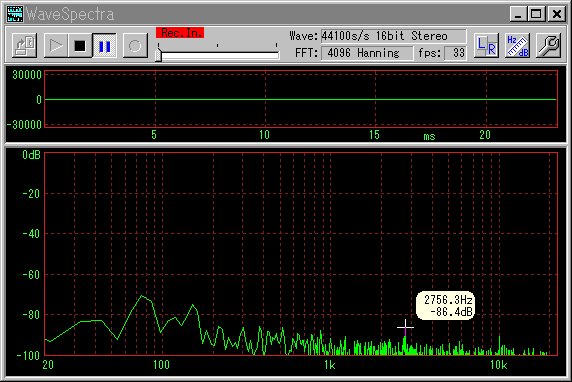Open settings with the wrench icon
The image size is (572, 382).
[x=548, y=46]
